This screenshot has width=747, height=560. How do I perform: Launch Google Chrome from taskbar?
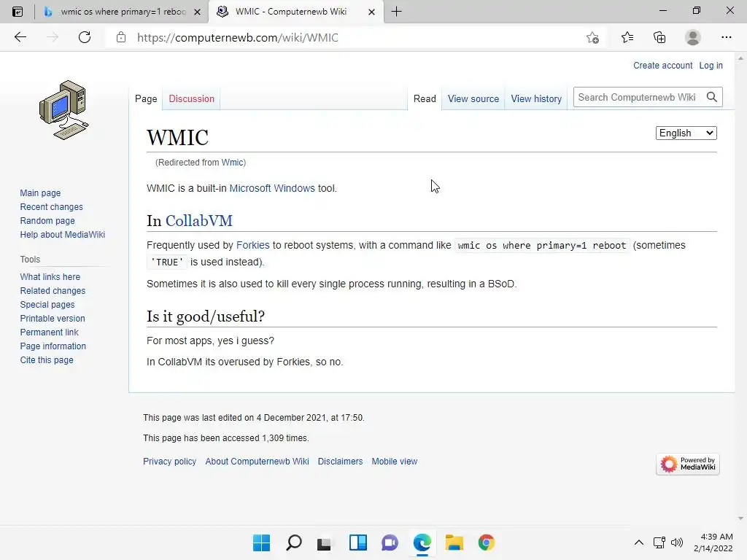pos(487,542)
